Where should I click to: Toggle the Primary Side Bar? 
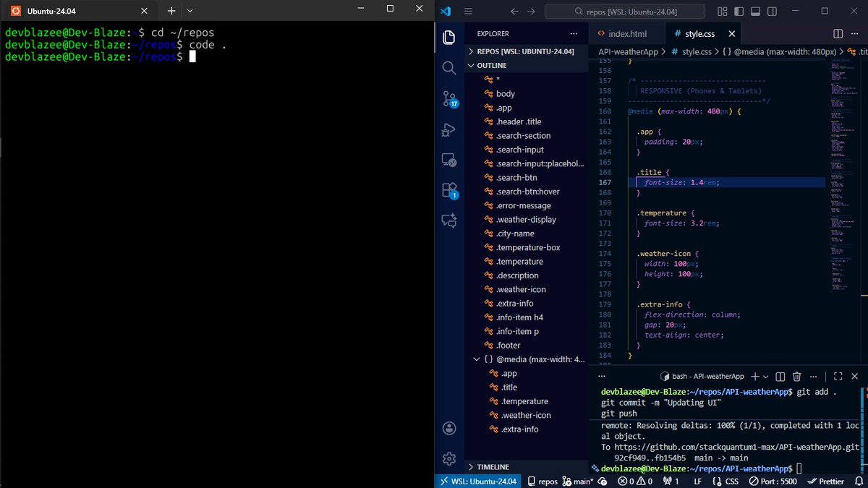(738, 11)
